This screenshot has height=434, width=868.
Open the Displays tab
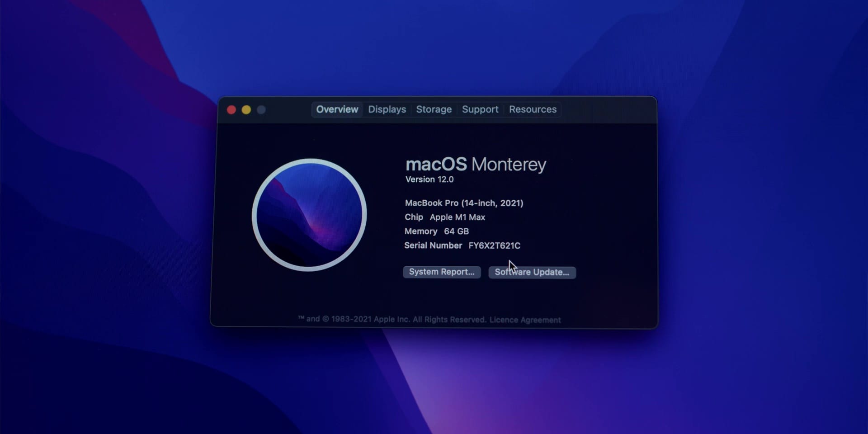point(387,109)
